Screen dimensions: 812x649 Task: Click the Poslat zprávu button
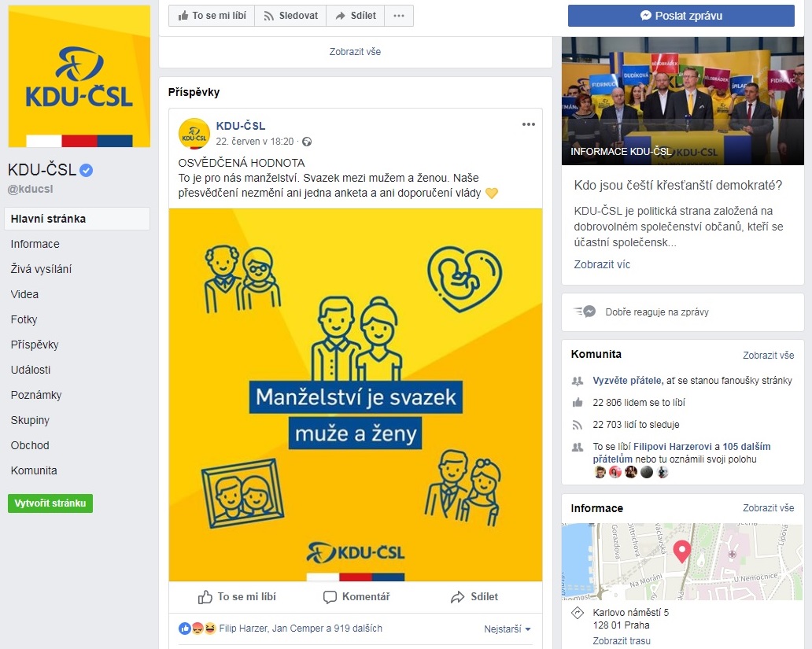pyautogui.click(x=681, y=16)
